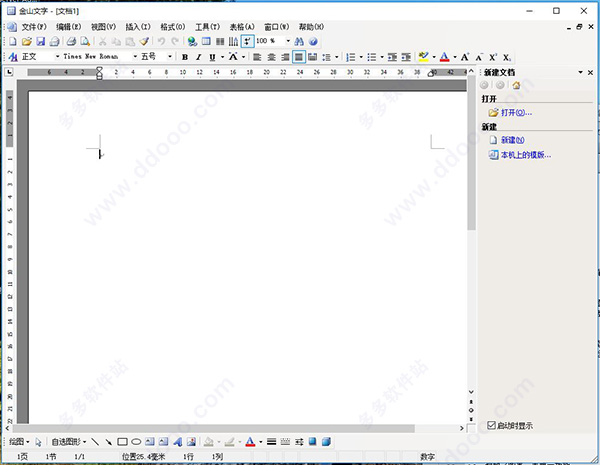Grow font size with the A-plus icon
Viewport: 600px width, 465px height.
tap(465, 57)
